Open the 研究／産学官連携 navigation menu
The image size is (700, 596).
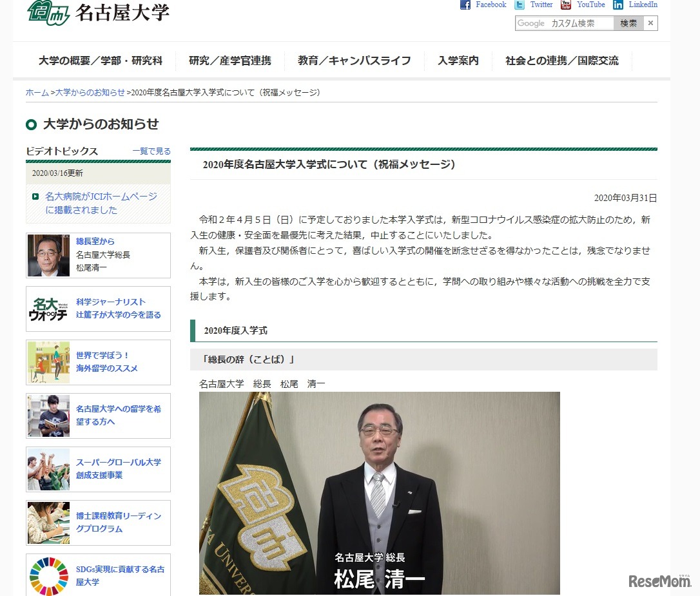pyautogui.click(x=229, y=61)
